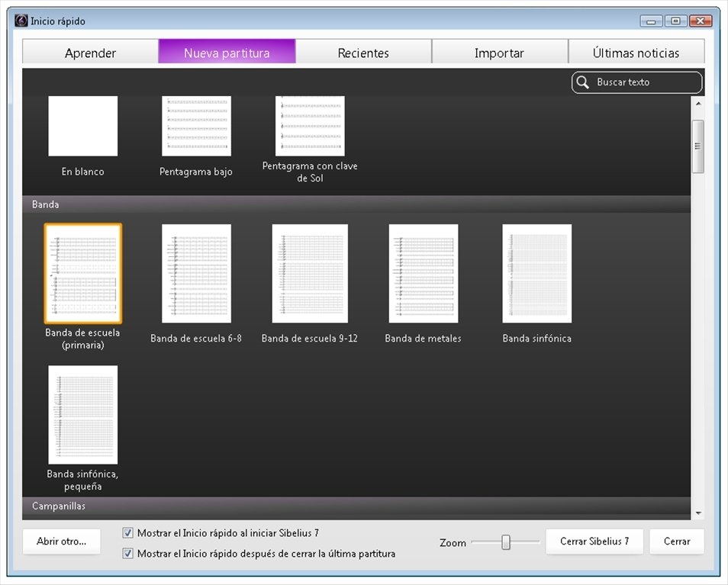This screenshot has width=728, height=585.
Task: Show the Últimas noticias tab
Action: click(636, 53)
